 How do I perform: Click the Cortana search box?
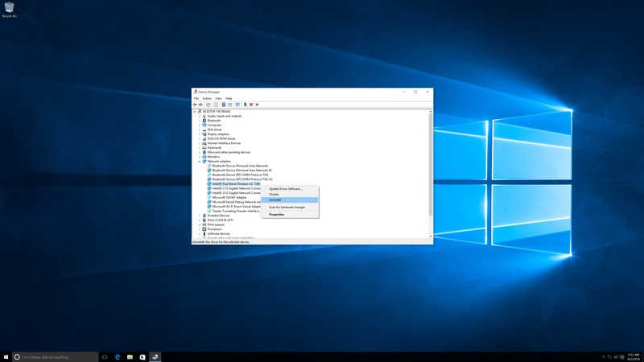coord(55,356)
